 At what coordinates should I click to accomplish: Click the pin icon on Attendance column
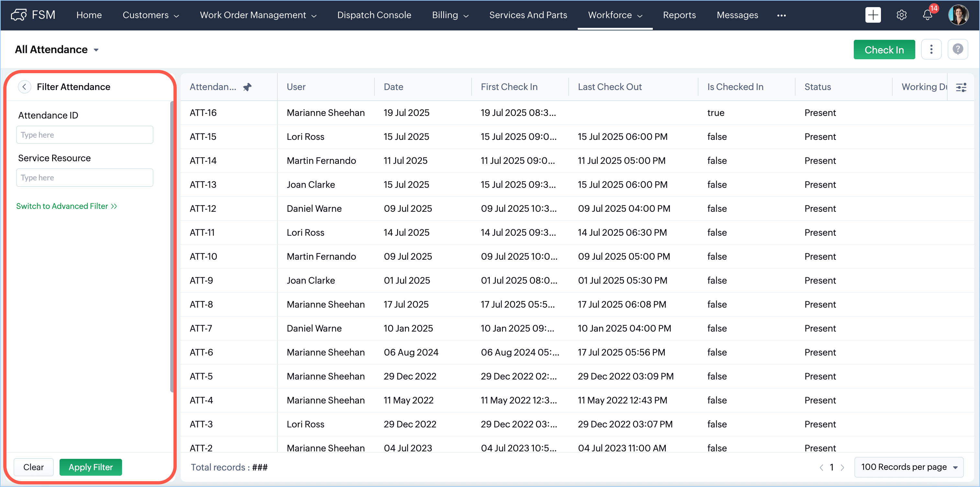[x=247, y=87]
